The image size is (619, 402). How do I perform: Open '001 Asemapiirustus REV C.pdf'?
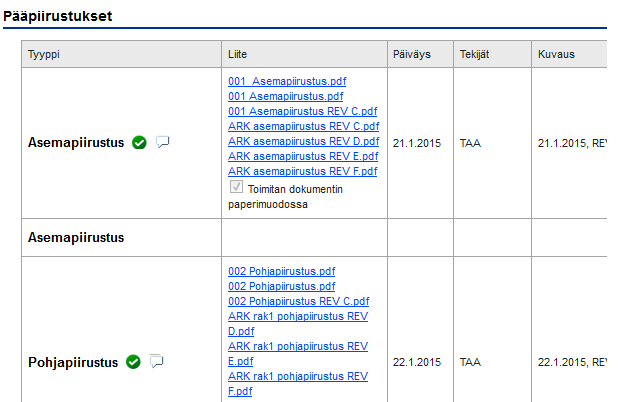[x=302, y=111]
